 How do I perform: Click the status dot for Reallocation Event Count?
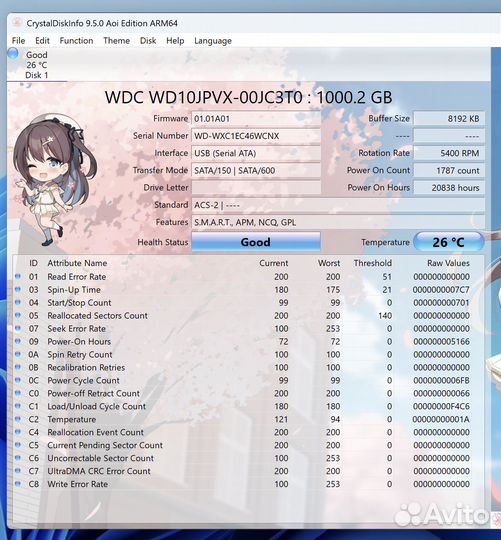coord(18,432)
